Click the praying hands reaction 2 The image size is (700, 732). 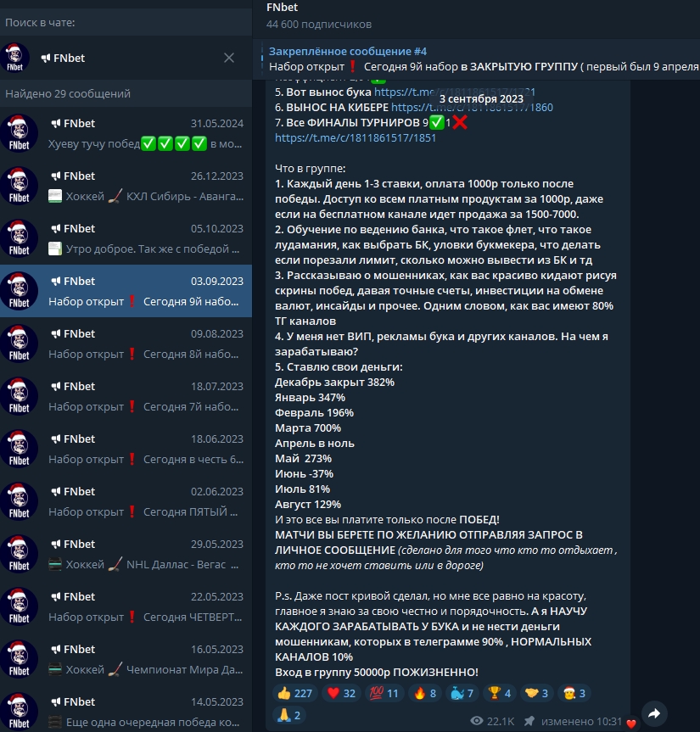point(289,715)
